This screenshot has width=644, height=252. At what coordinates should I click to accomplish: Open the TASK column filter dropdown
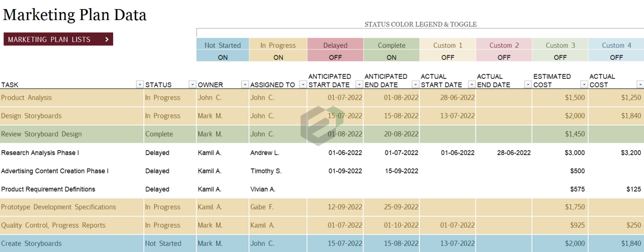(x=140, y=85)
